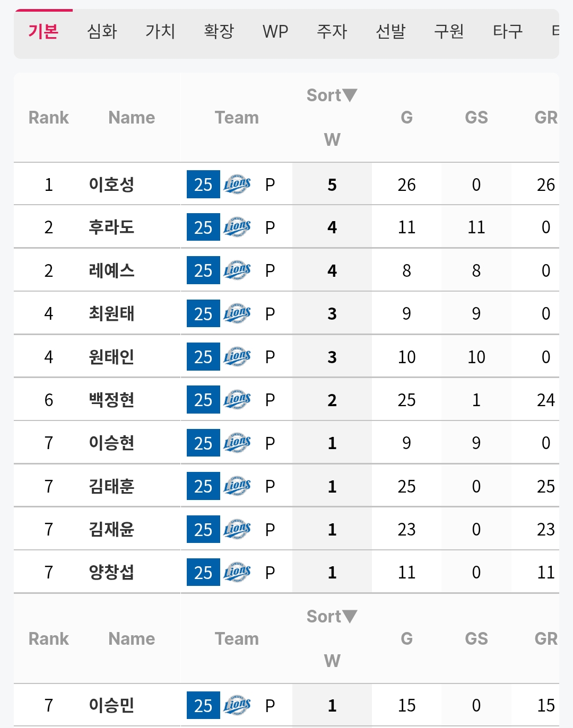This screenshot has width=573, height=728.
Task: Click the top GS column header
Action: pyautogui.click(x=476, y=118)
